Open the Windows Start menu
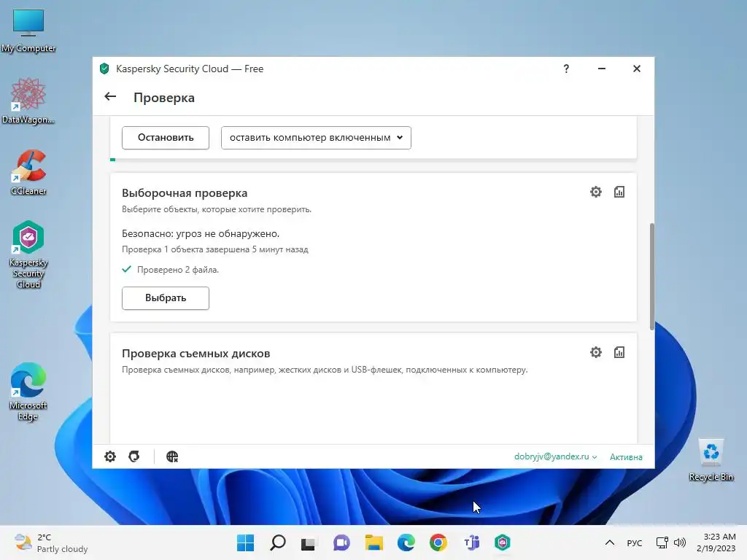This screenshot has height=560, width=747. [x=245, y=542]
